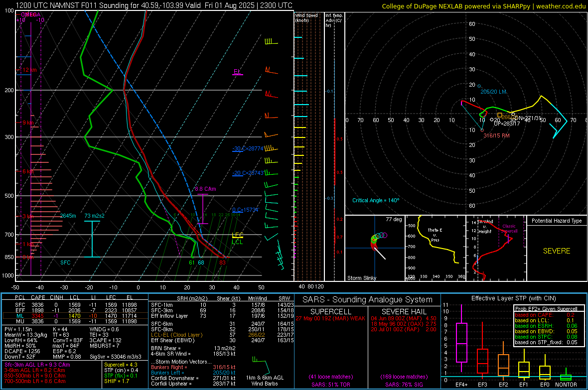Click the SUPERCELL column header in SARS
This screenshot has width=588, height=390.
click(x=331, y=312)
